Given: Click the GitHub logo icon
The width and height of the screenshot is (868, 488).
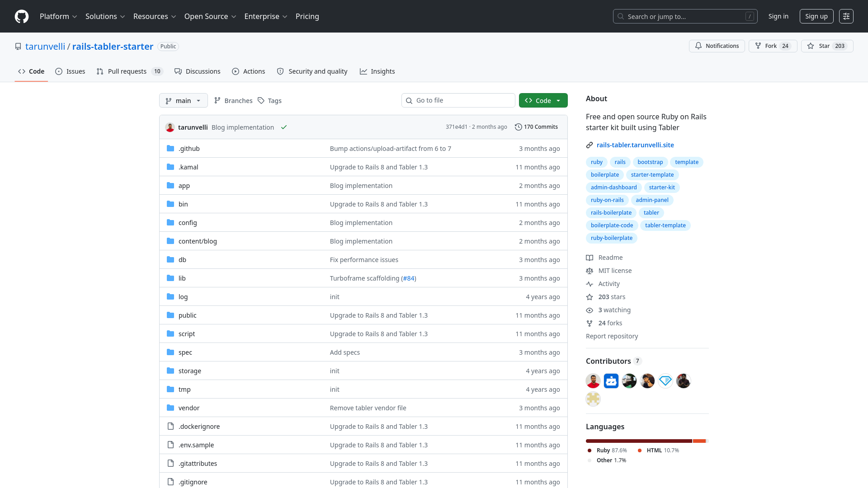Looking at the screenshot, I should tap(22, 16).
